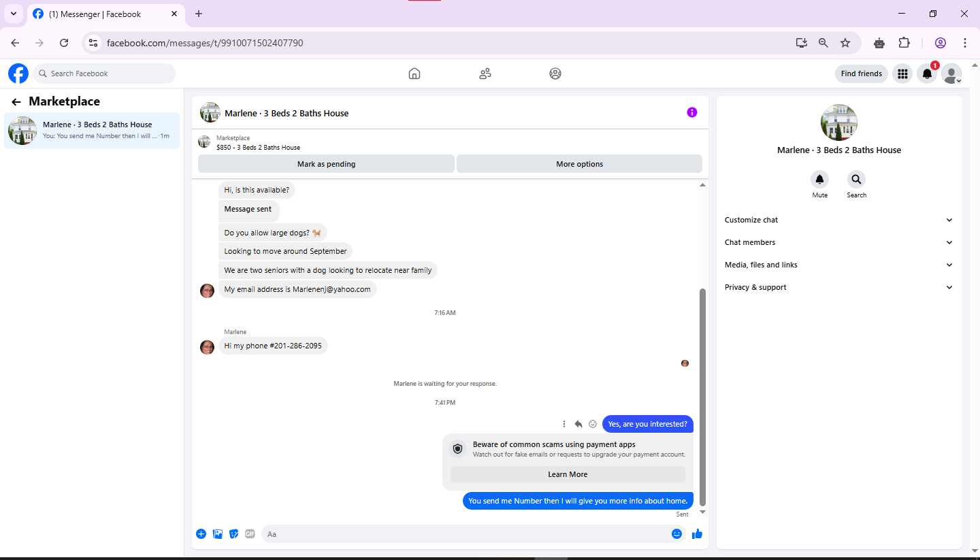Click the 'Hi, is this available?' message
The width and height of the screenshot is (980, 560).
(x=257, y=190)
